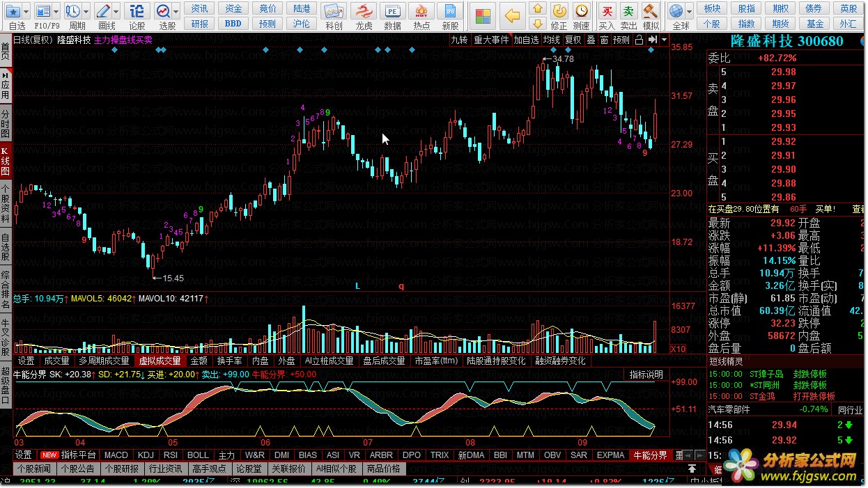
Task: Click the jump-to-end arrow icon above chart
Action: coord(652,40)
